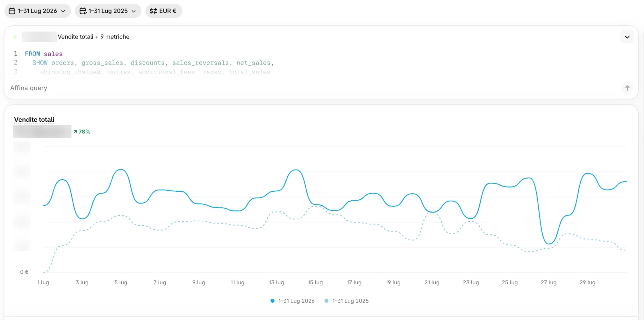
Task: Toggle the 1–31 Lug 2026 legend series
Action: click(x=292, y=301)
